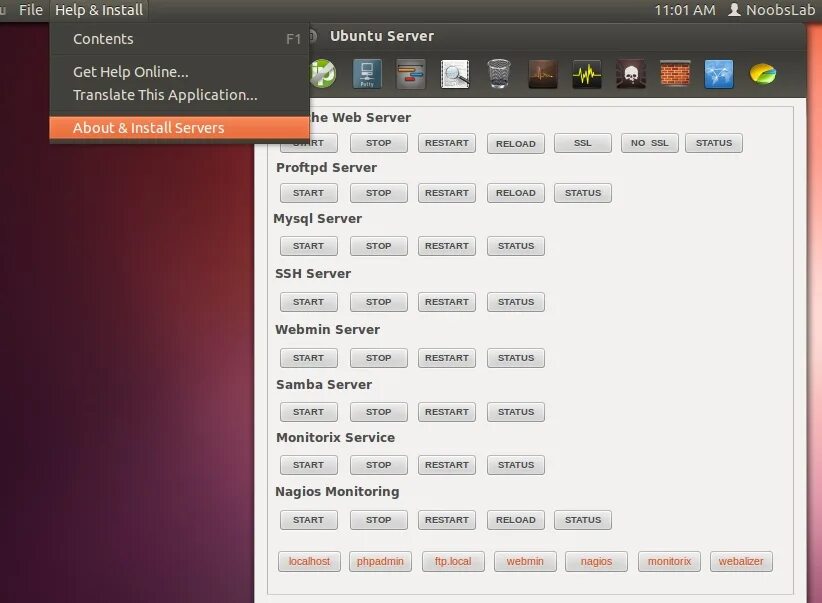Open the nagios link button
822x603 pixels.
click(596, 562)
